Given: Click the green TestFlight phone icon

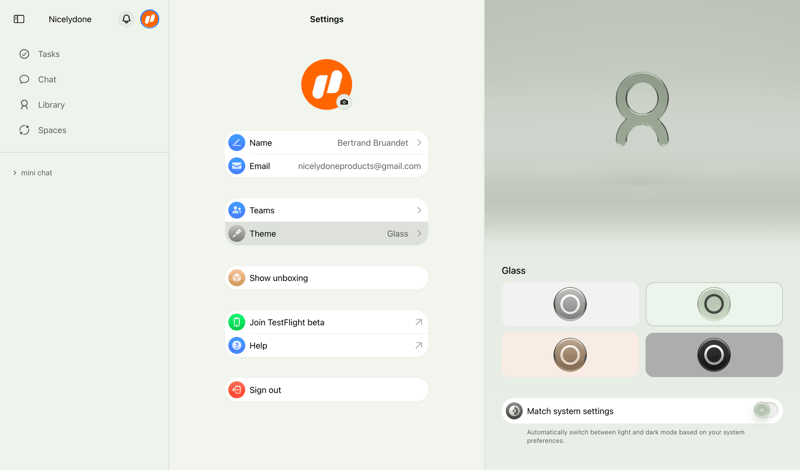Looking at the screenshot, I should (236, 323).
